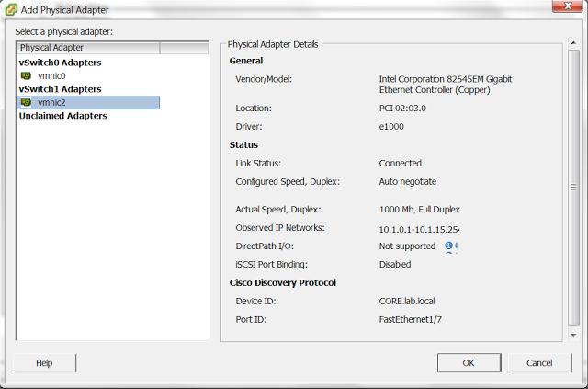Image resolution: width=588 pixels, height=389 pixels.
Task: Click the details scrollbar up arrow
Action: (573, 43)
